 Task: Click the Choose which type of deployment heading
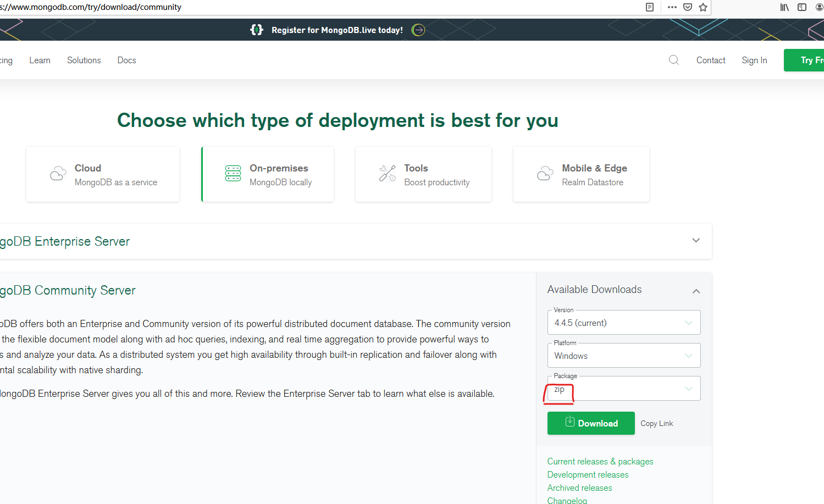coord(338,120)
